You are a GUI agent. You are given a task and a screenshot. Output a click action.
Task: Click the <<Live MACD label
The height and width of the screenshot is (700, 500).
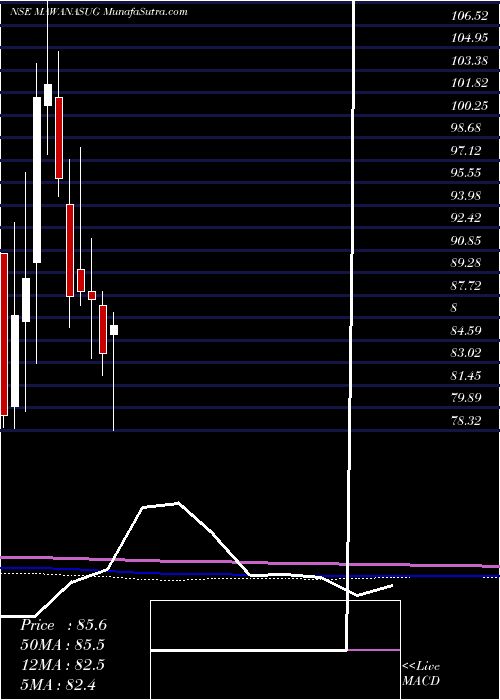click(x=421, y=674)
